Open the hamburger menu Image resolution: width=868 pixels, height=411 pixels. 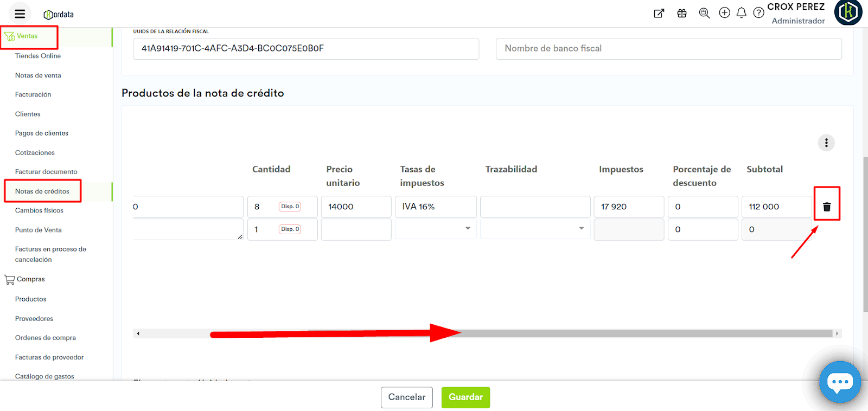tap(20, 14)
